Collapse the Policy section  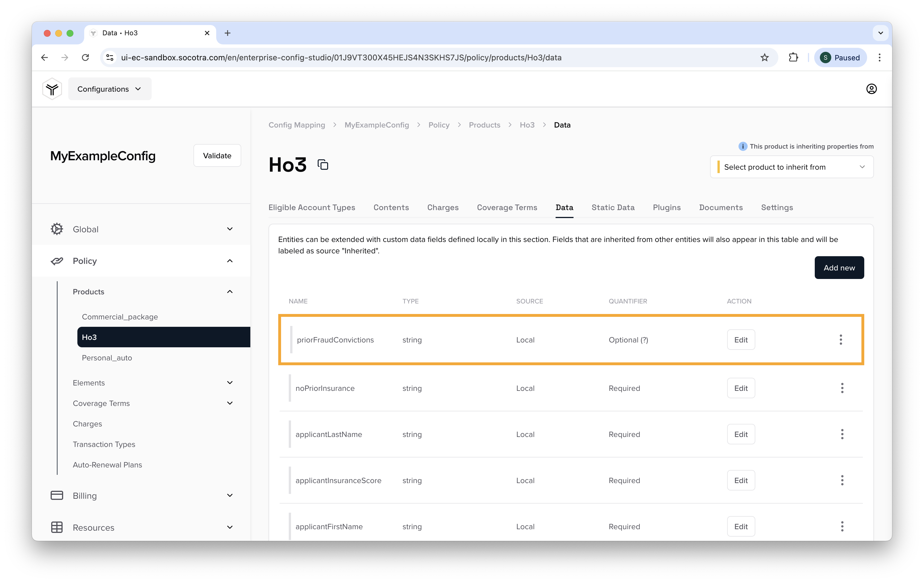click(230, 261)
